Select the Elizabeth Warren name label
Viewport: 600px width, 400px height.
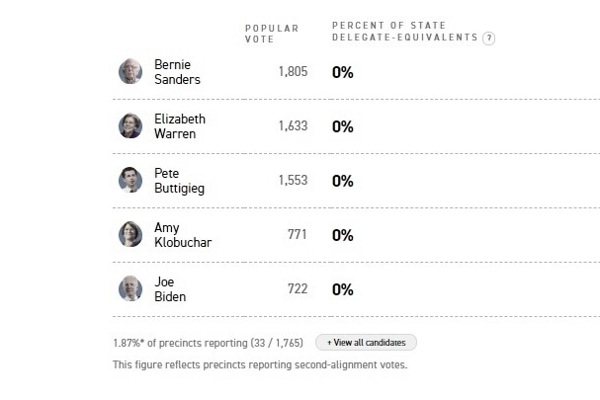coord(180,126)
